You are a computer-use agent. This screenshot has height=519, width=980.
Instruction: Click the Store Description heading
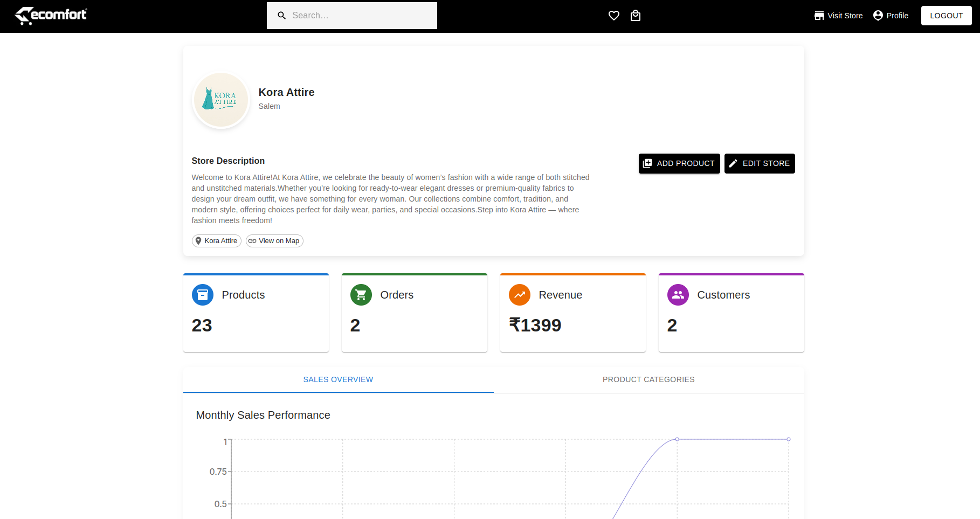(228, 161)
